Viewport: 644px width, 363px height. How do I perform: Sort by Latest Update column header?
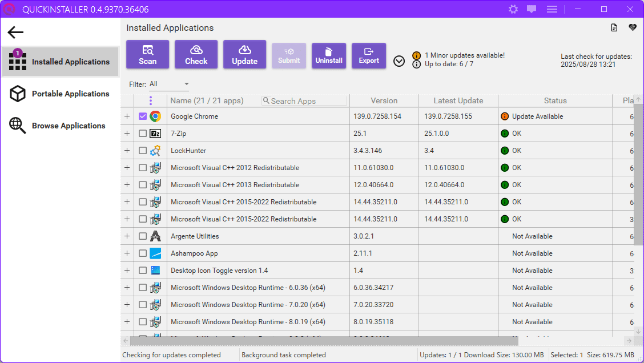click(x=458, y=100)
